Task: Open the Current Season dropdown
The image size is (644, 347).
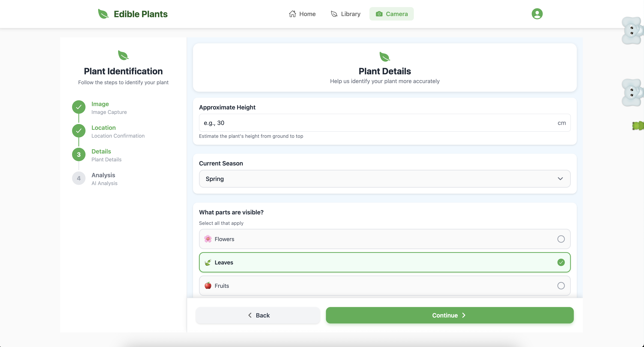Action: [385, 179]
